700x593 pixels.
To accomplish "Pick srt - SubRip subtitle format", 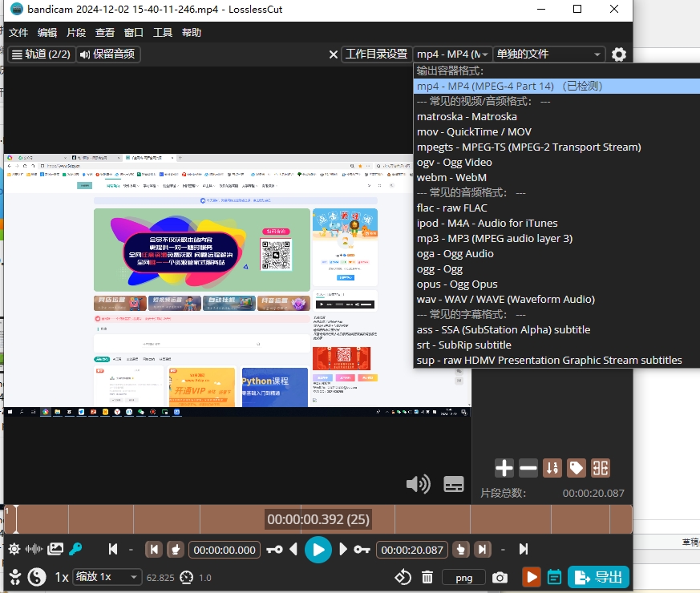I will pos(556,345).
